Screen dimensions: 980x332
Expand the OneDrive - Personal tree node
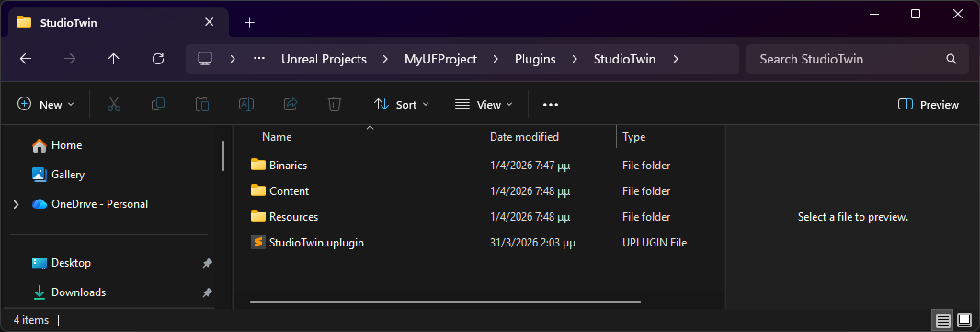pos(16,204)
